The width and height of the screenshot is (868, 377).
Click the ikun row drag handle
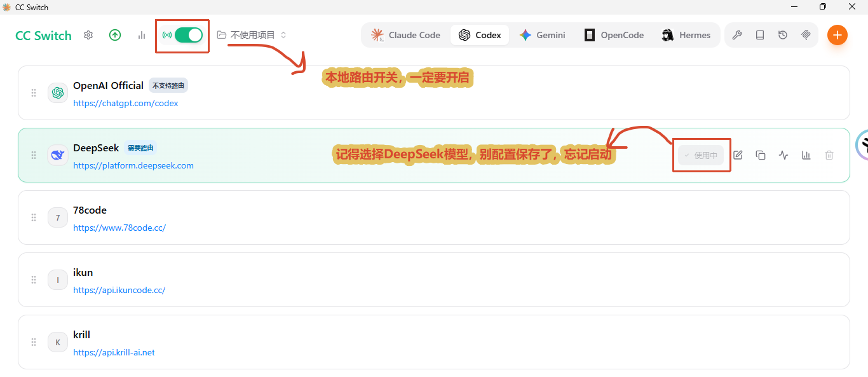coord(34,280)
